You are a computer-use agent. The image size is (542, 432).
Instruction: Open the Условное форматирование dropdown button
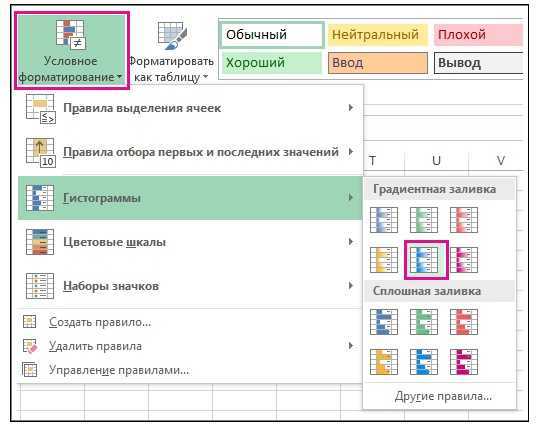[x=72, y=50]
